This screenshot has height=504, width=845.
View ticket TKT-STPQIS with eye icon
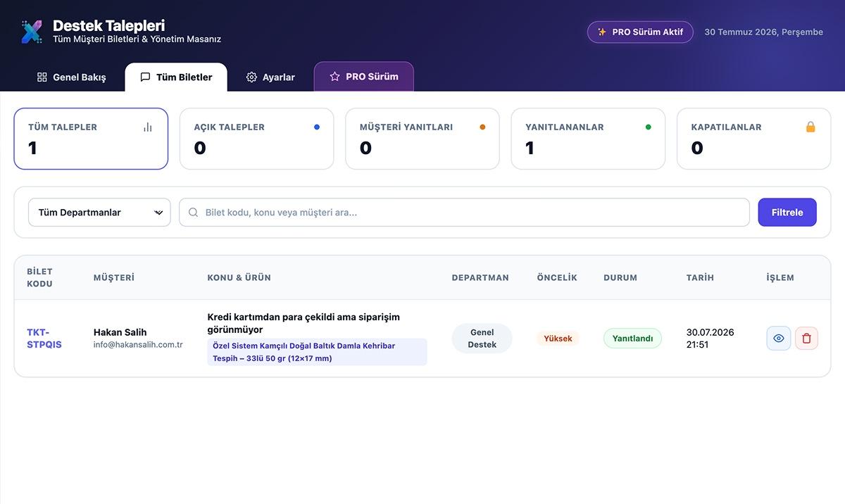tap(779, 339)
